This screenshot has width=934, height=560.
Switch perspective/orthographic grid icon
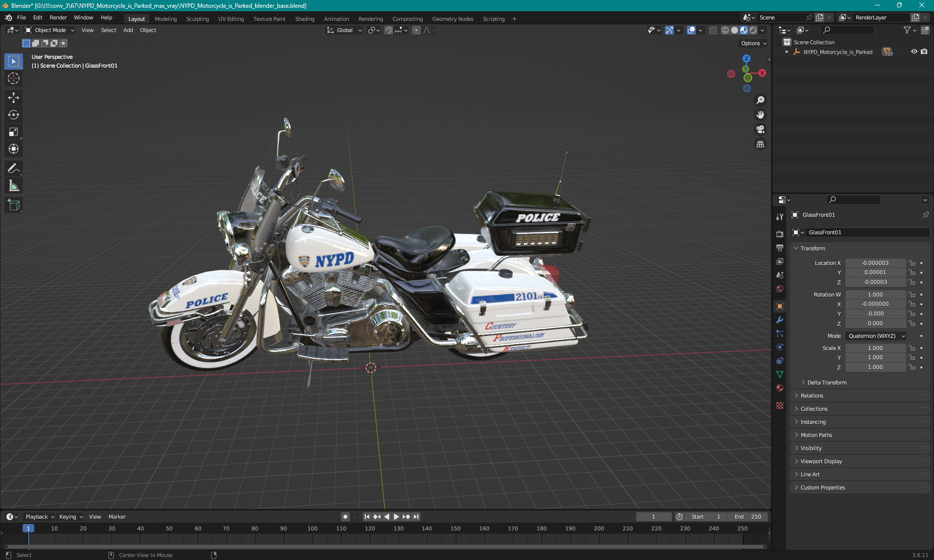pyautogui.click(x=760, y=144)
